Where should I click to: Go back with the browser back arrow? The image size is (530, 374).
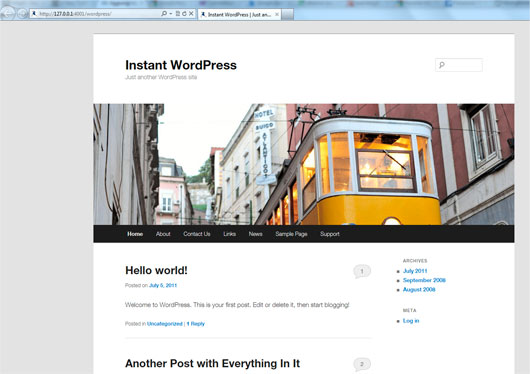(x=7, y=13)
